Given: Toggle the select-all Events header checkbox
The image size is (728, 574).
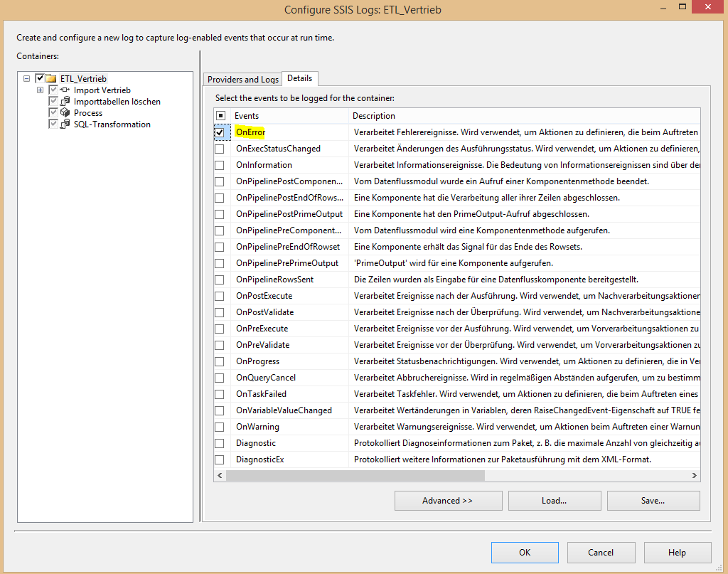Looking at the screenshot, I should (221, 116).
